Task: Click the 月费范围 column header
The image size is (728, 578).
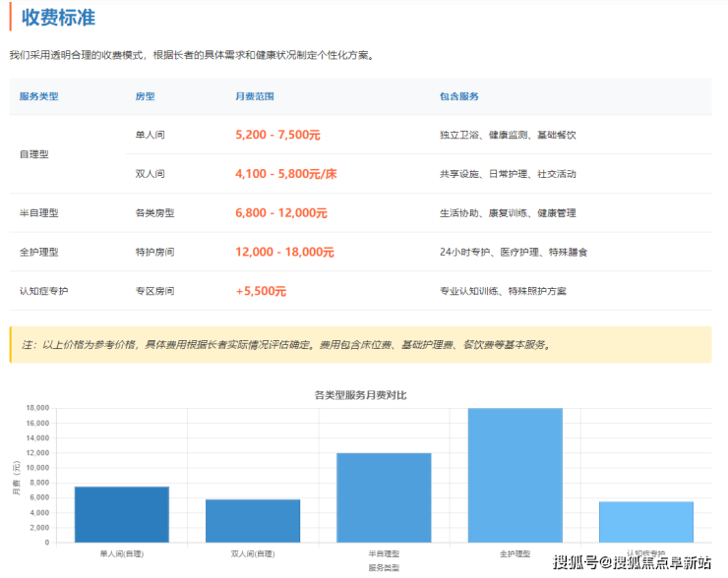Action: 255,96
